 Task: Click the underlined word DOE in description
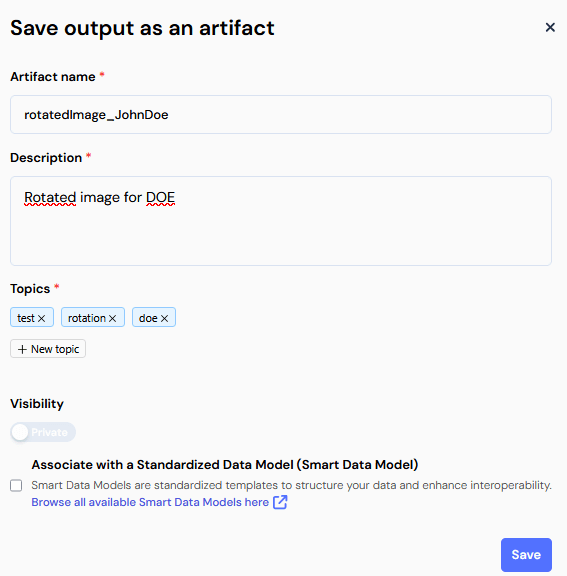tap(160, 198)
